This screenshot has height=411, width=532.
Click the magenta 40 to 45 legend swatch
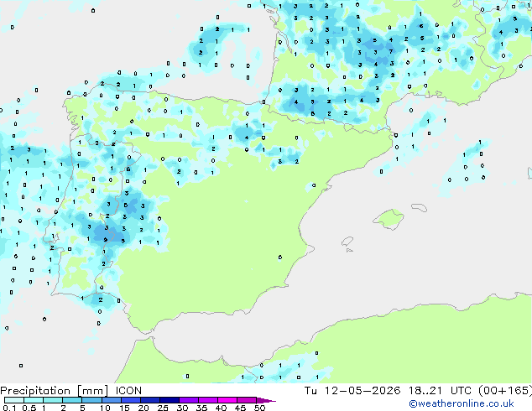pos(227,400)
